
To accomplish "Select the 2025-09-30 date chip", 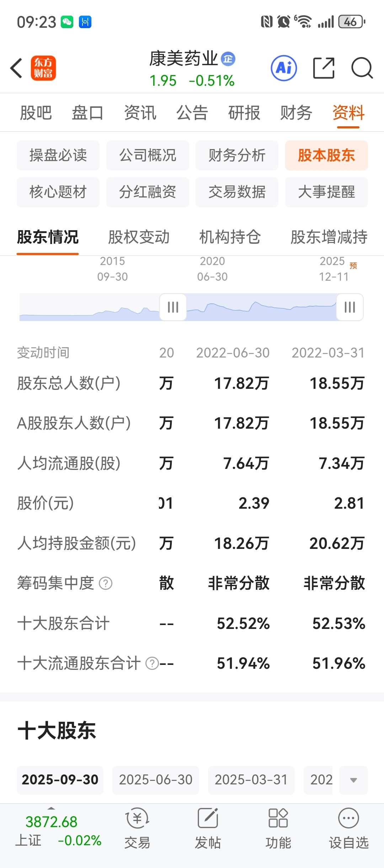I will click(60, 780).
